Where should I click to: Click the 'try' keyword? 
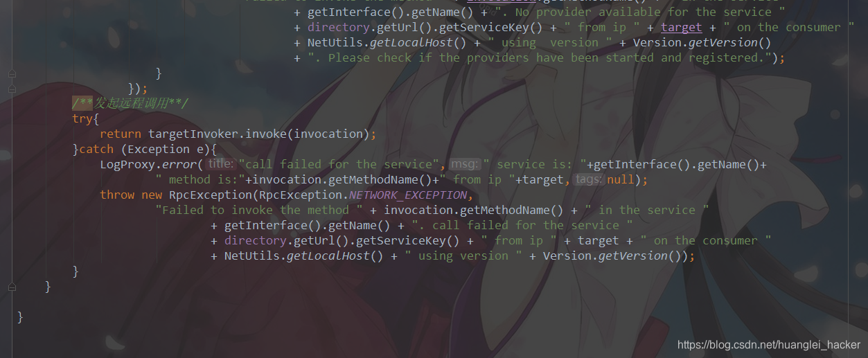[82, 118]
